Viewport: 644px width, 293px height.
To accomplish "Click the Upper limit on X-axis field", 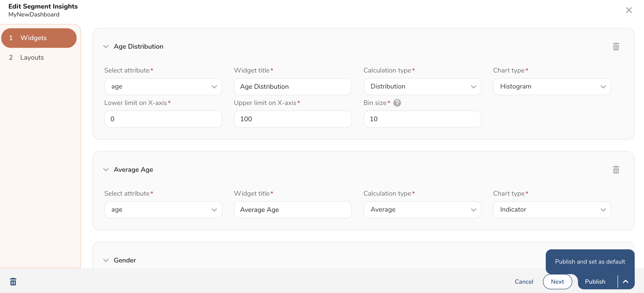I will pyautogui.click(x=292, y=119).
